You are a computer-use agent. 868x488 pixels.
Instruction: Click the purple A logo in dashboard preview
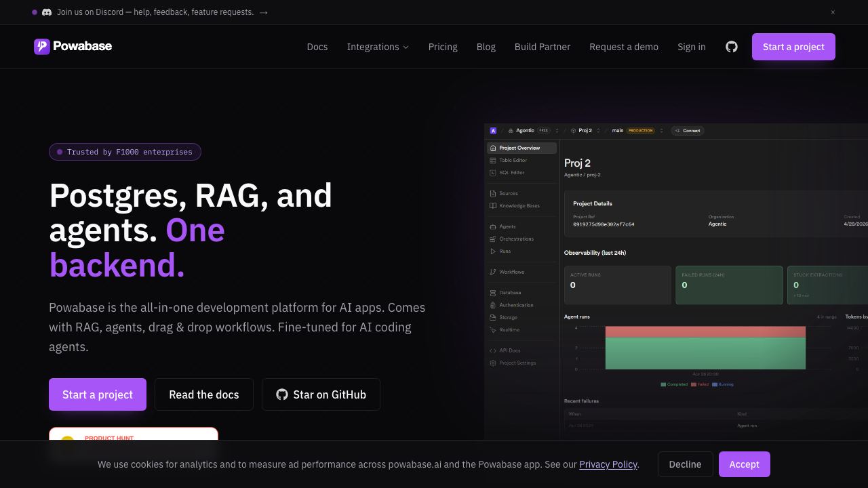coord(494,131)
